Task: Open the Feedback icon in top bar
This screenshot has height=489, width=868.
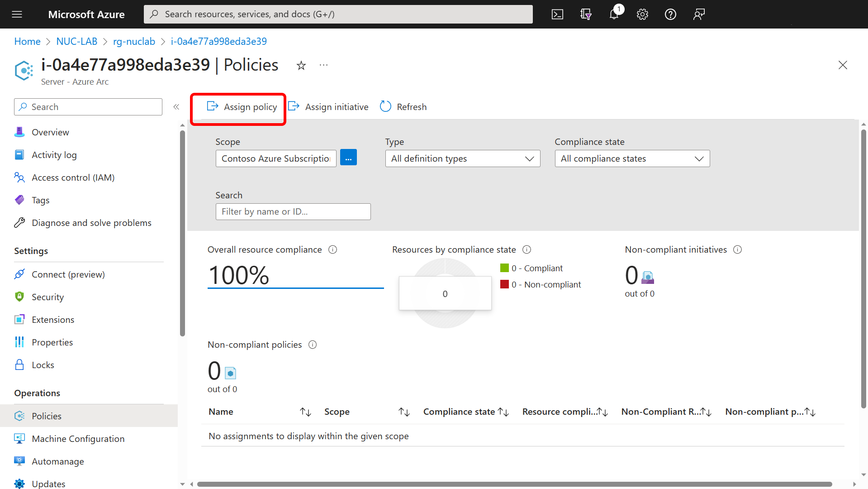Action: tap(698, 14)
